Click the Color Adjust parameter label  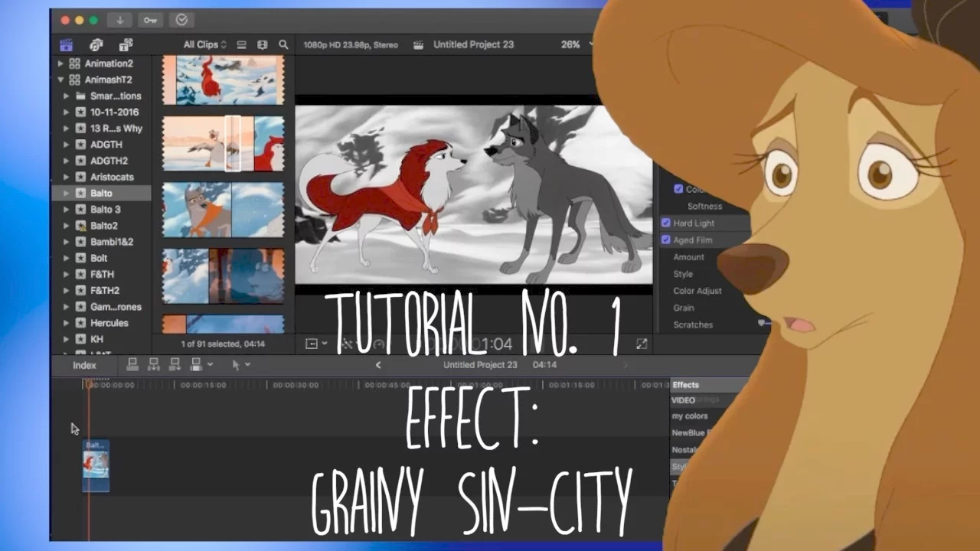tap(697, 291)
